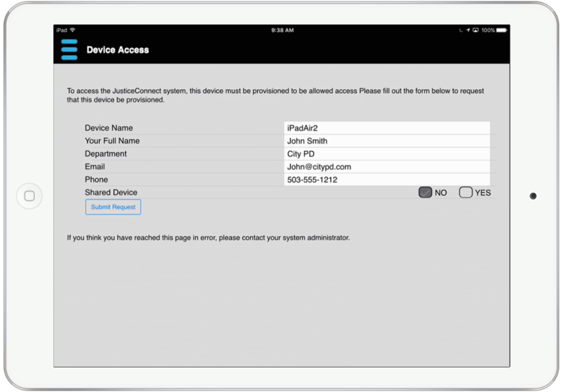Tap the Device Access title

118,50
